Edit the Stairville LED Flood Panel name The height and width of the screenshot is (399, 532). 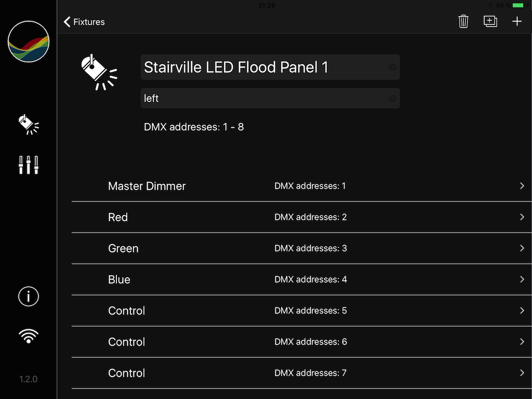point(260,68)
